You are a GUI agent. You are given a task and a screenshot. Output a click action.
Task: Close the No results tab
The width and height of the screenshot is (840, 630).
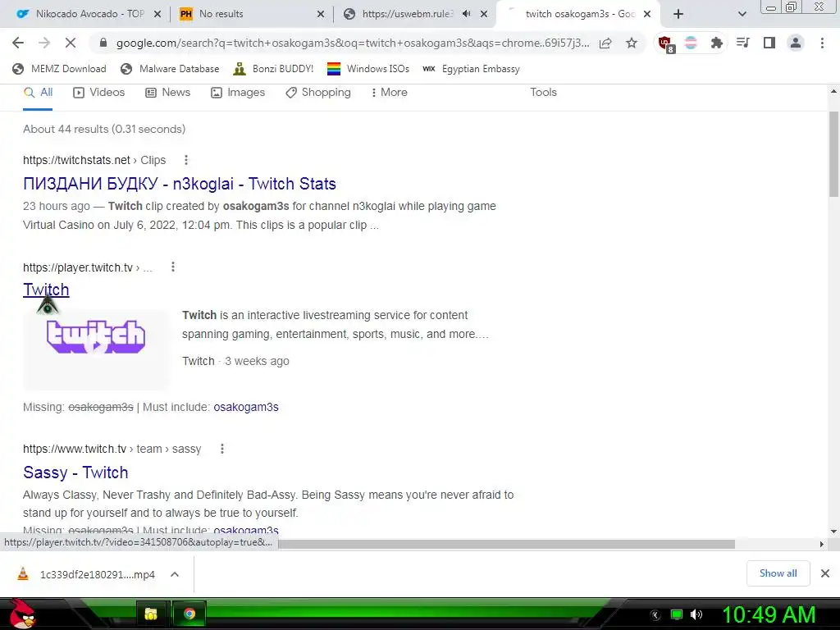(x=321, y=14)
